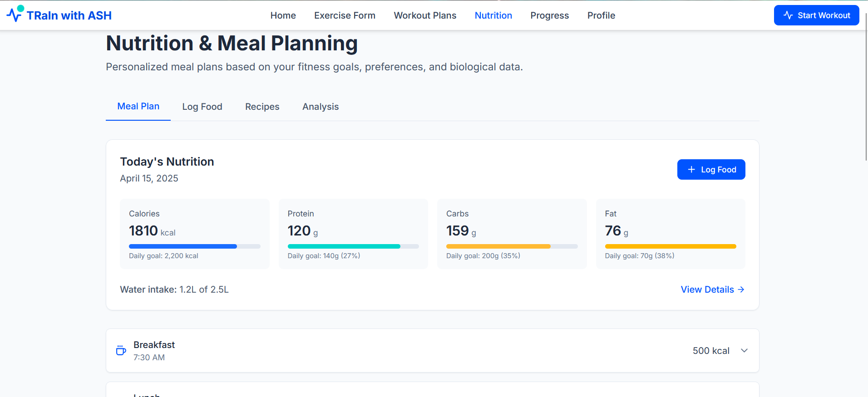Expand the Breakfast meal chevron
This screenshot has width=868, height=397.
coord(744,351)
